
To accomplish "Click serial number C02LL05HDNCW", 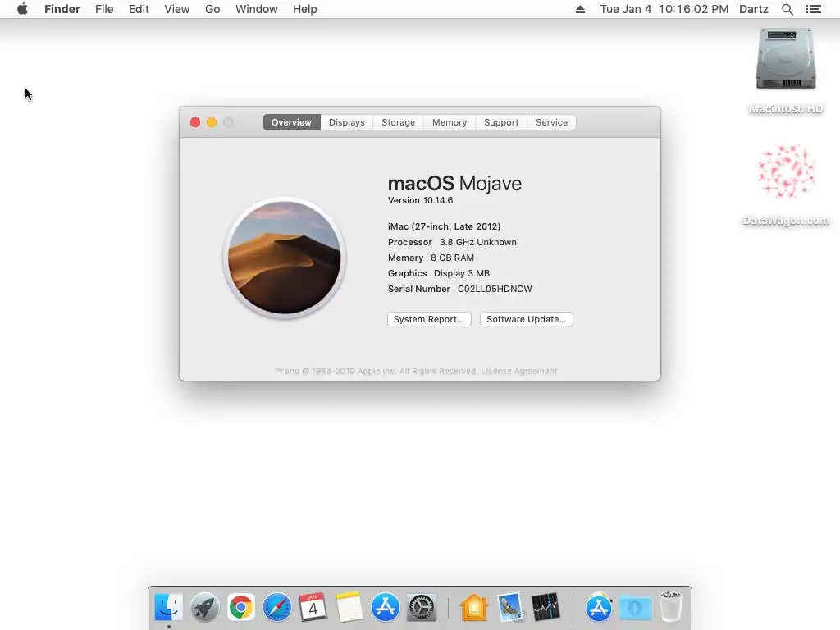I will pyautogui.click(x=495, y=289).
